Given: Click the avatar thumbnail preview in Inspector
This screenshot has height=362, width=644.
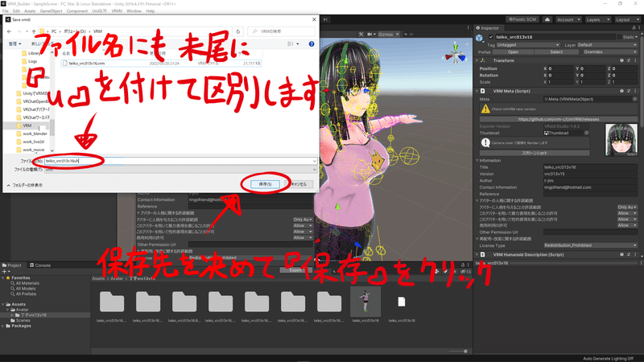Looking at the screenshot, I should coord(621,140).
